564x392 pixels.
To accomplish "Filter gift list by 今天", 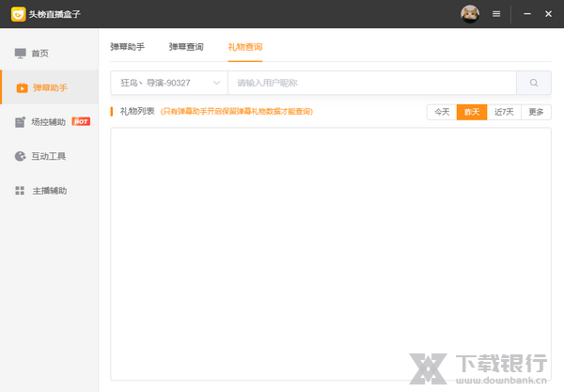I will click(442, 112).
